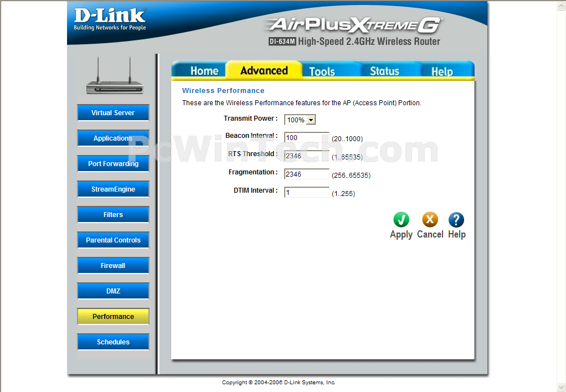Click the DTIM Interval input field

point(306,192)
